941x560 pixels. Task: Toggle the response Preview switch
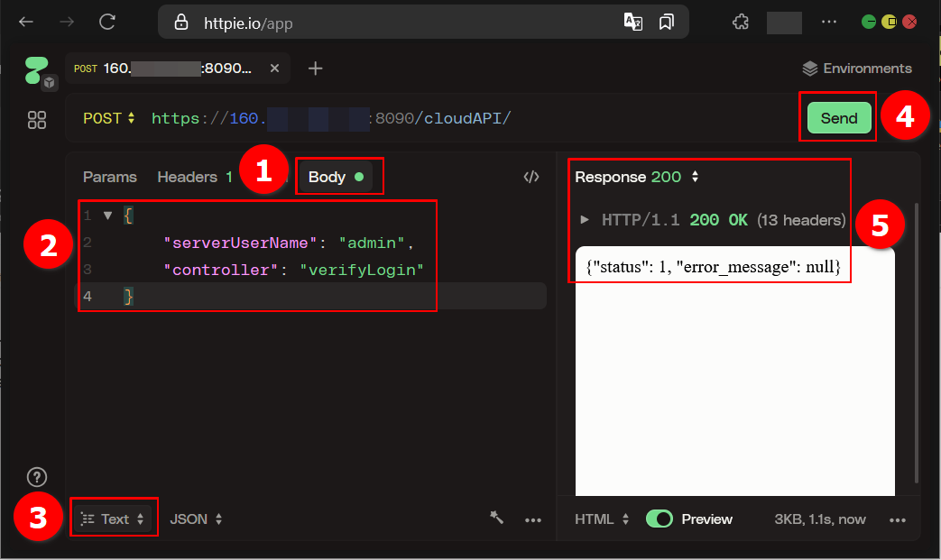click(659, 519)
